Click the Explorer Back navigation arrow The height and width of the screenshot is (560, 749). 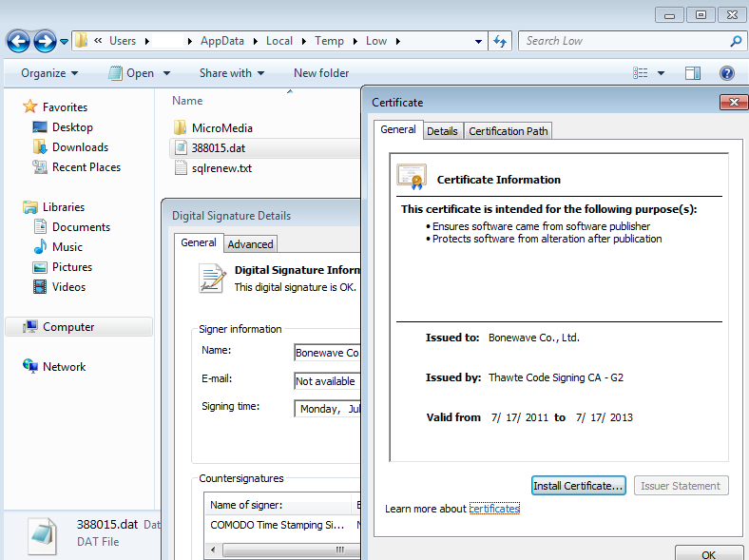[18, 41]
